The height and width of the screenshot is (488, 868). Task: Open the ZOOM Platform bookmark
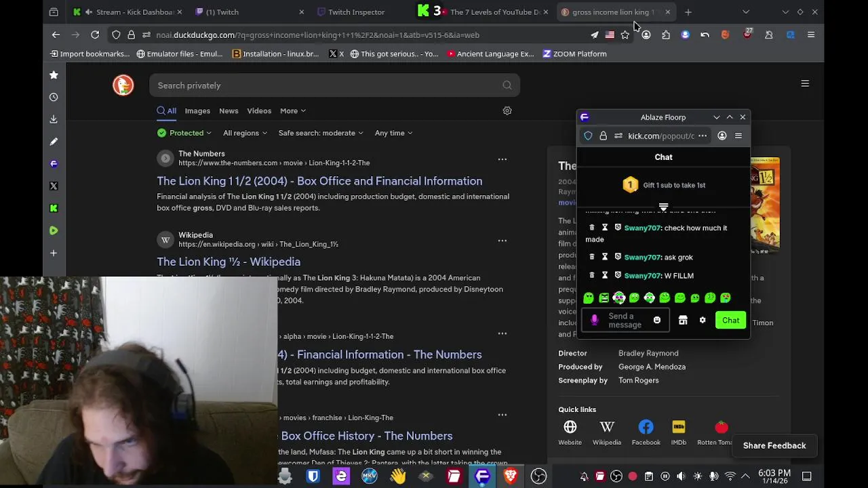click(574, 54)
